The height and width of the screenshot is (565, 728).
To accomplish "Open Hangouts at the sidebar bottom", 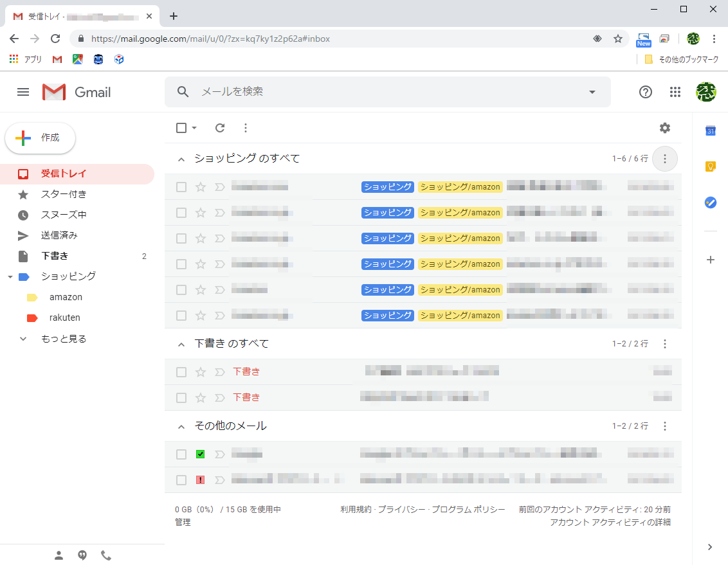I will point(82,555).
